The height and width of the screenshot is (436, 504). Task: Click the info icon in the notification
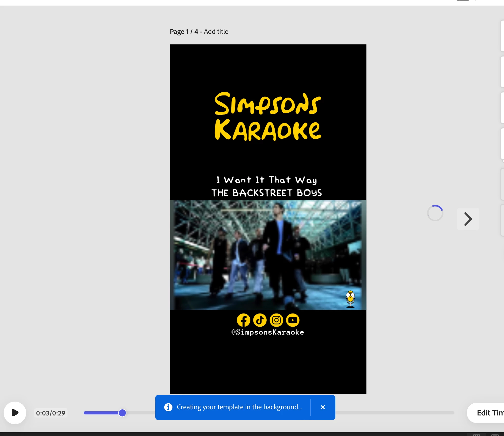[x=168, y=407]
